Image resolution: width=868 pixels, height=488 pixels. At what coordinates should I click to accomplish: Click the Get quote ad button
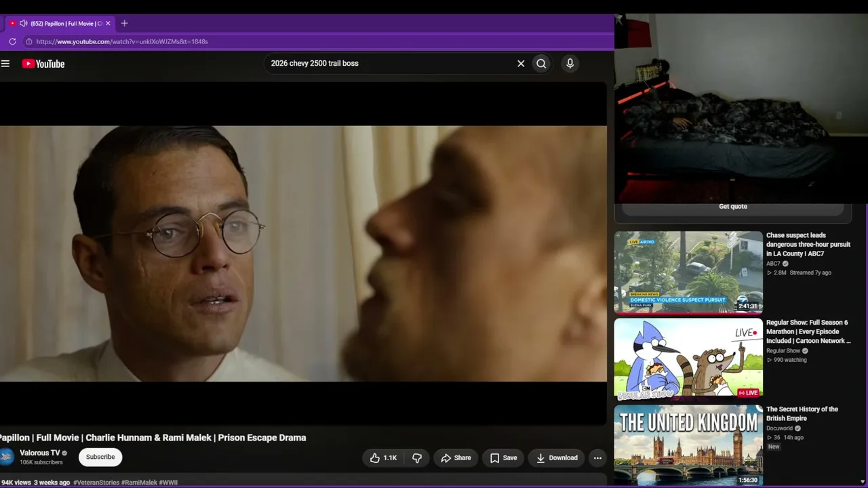point(733,207)
